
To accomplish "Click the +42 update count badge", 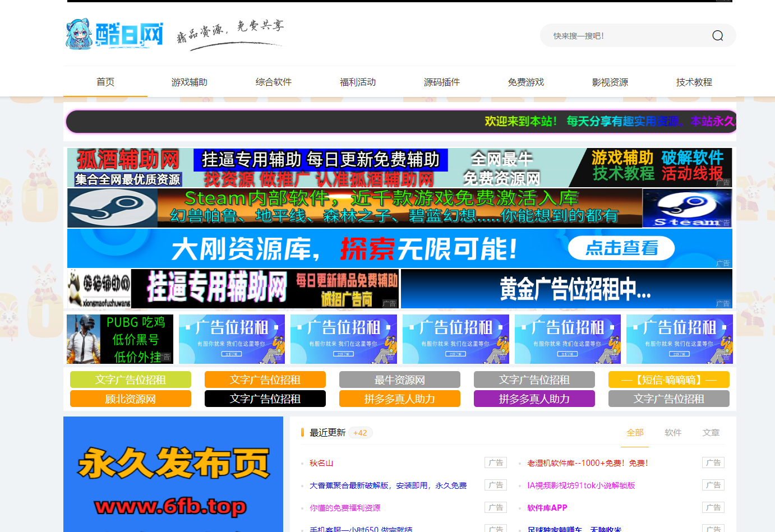I will click(360, 433).
